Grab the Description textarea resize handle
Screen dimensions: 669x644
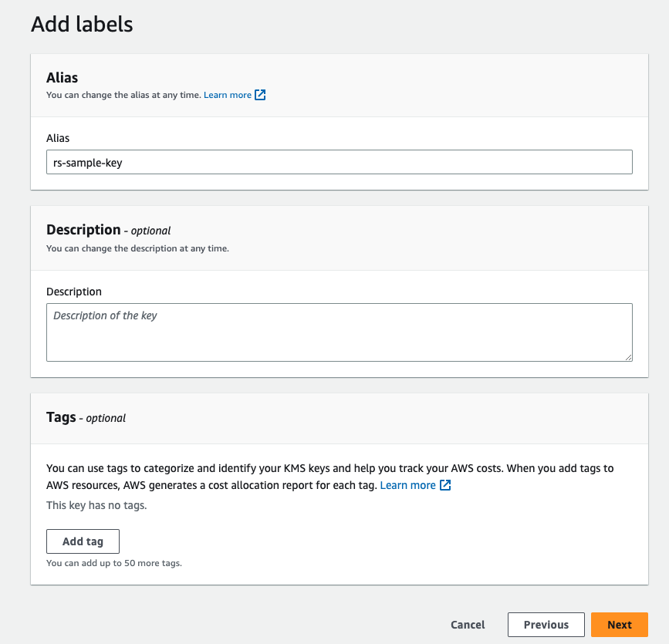pyautogui.click(x=628, y=357)
